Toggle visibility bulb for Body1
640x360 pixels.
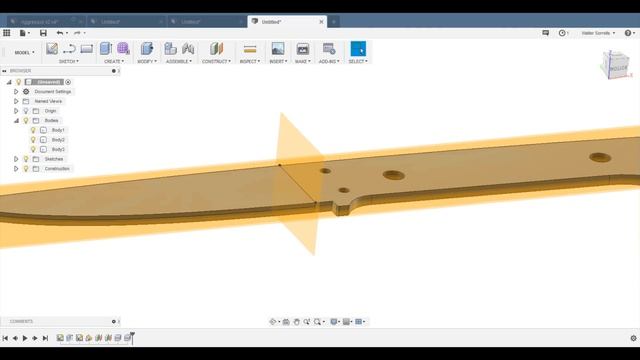click(x=33, y=130)
